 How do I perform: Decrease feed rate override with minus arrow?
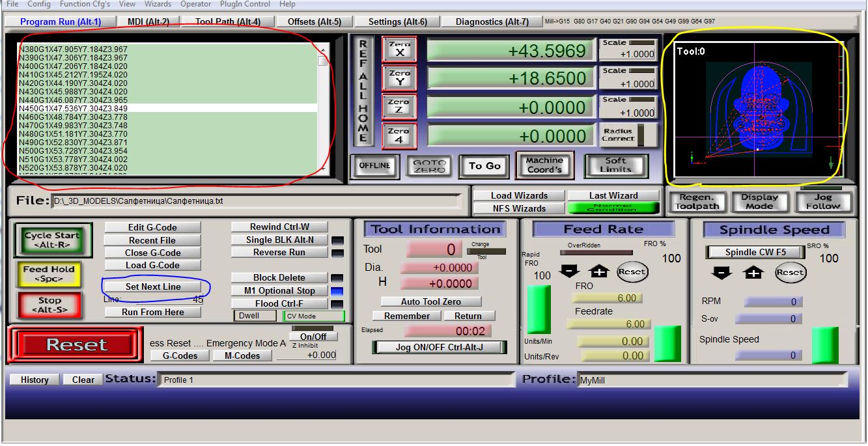pos(569,271)
